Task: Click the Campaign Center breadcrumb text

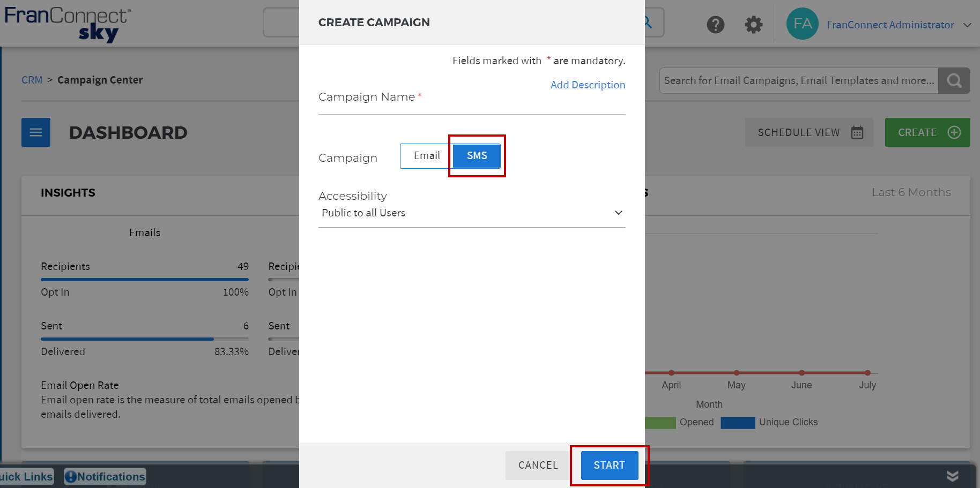Action: pyautogui.click(x=100, y=80)
